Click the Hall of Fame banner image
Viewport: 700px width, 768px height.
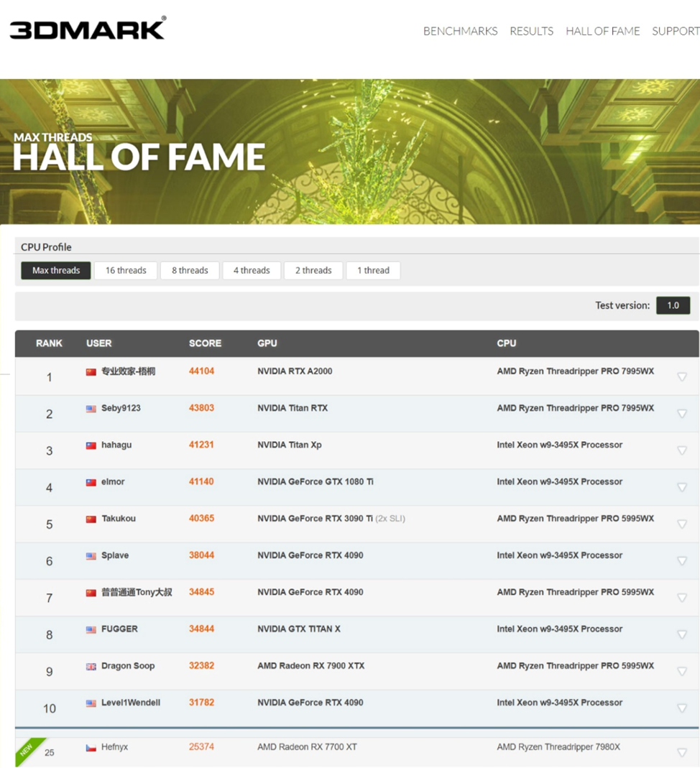(431, 152)
